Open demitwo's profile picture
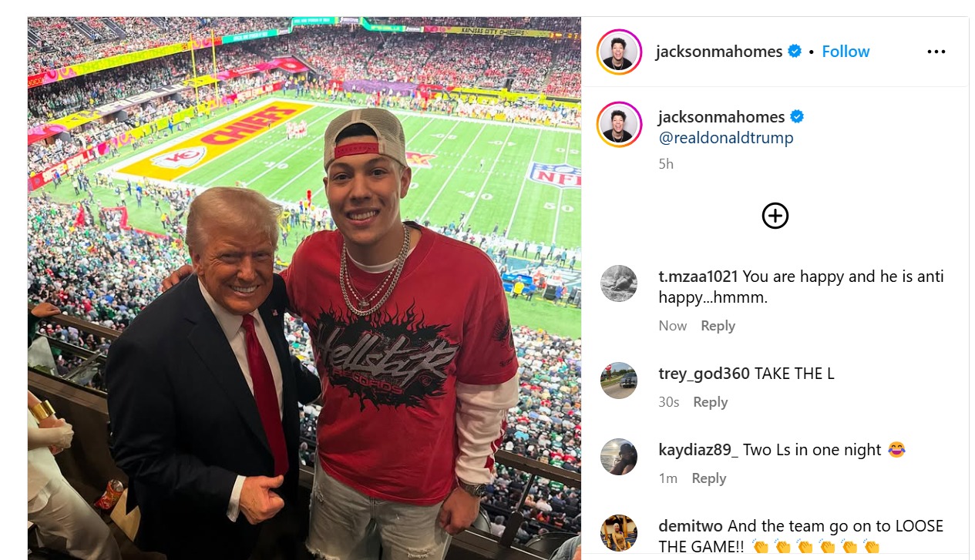This screenshot has width=975, height=560. tap(619, 533)
